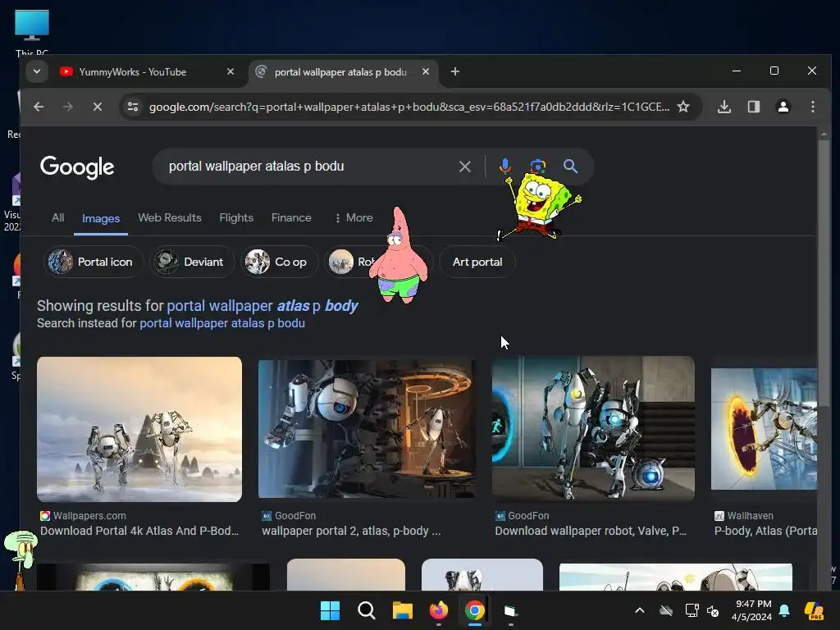840x630 pixels.
Task: Click the page vertical scrollbar
Action: [824, 273]
